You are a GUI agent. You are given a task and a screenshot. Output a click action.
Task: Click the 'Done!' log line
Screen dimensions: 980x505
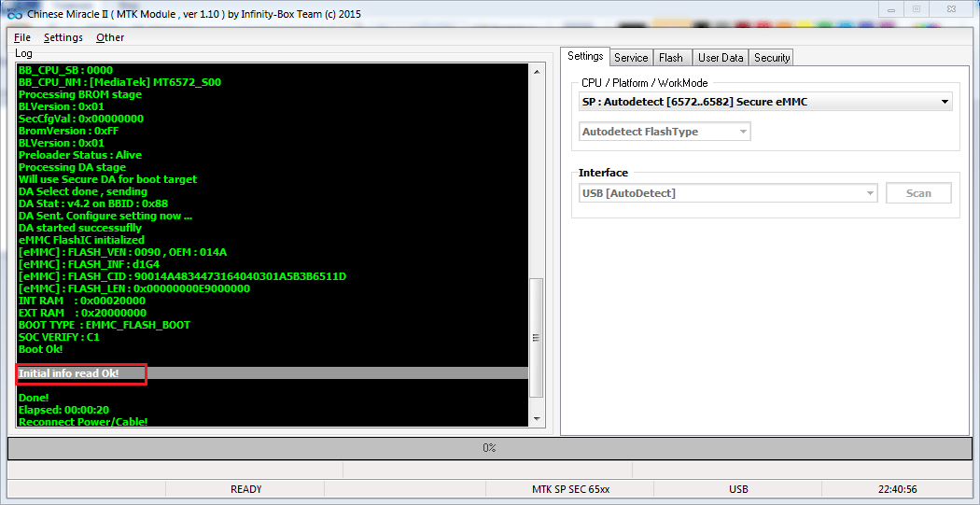[x=33, y=398]
